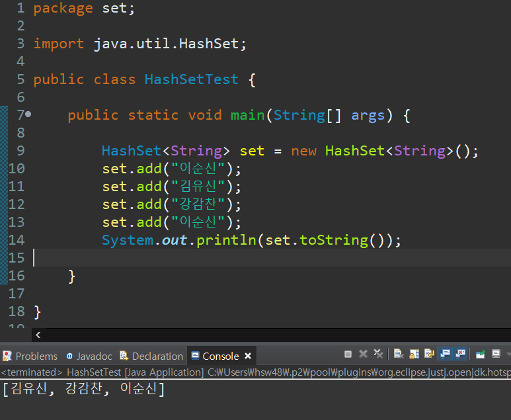The image size is (511, 420).
Task: Click the closing brace on line 18
Action: (x=38, y=312)
